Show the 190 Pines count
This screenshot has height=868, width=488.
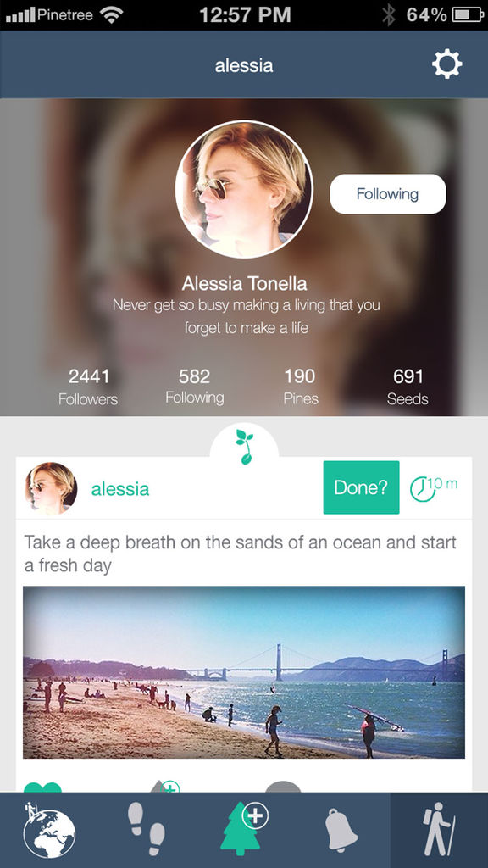(x=301, y=387)
